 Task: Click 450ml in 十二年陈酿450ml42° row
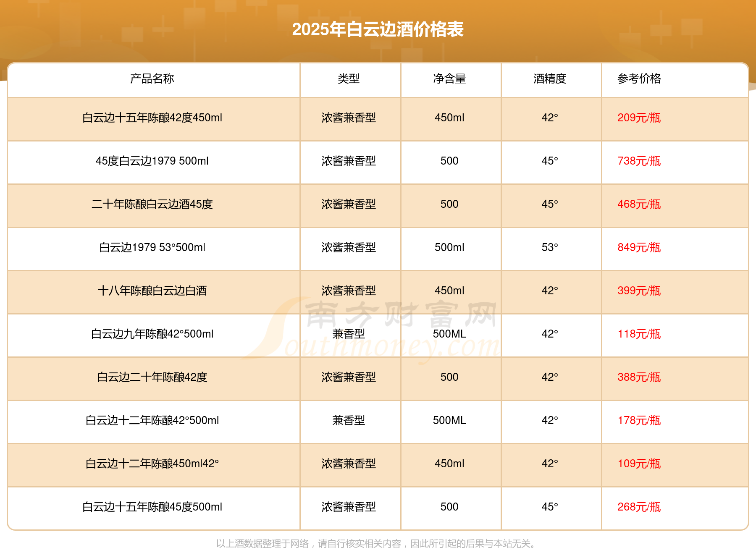(449, 464)
